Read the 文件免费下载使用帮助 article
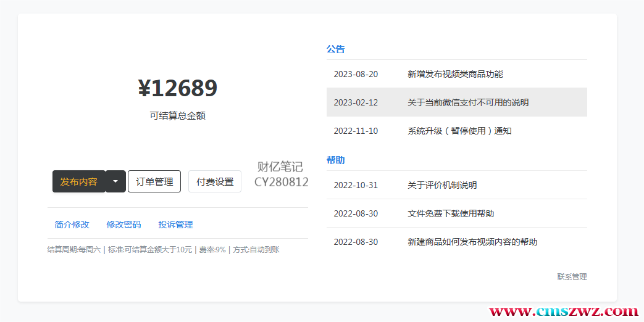Image resolution: width=644 pixels, height=322 pixels. tap(451, 213)
